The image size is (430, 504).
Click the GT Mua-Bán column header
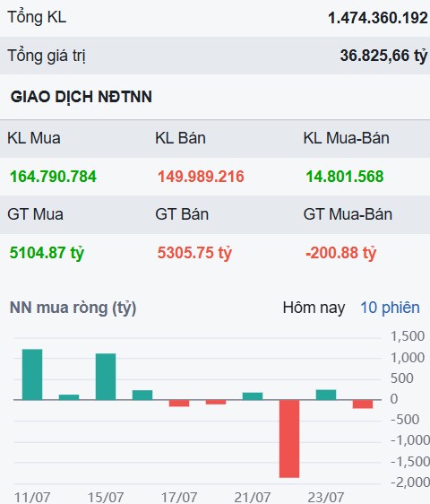tap(348, 214)
